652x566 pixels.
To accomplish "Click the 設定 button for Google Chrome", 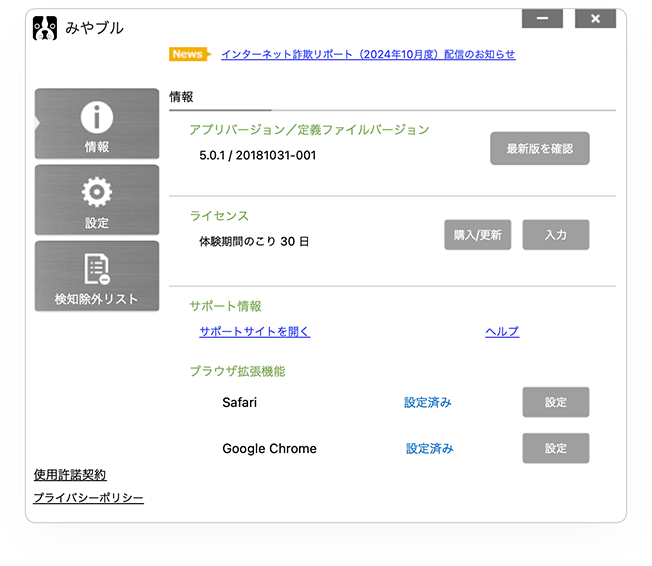I will 556,448.
